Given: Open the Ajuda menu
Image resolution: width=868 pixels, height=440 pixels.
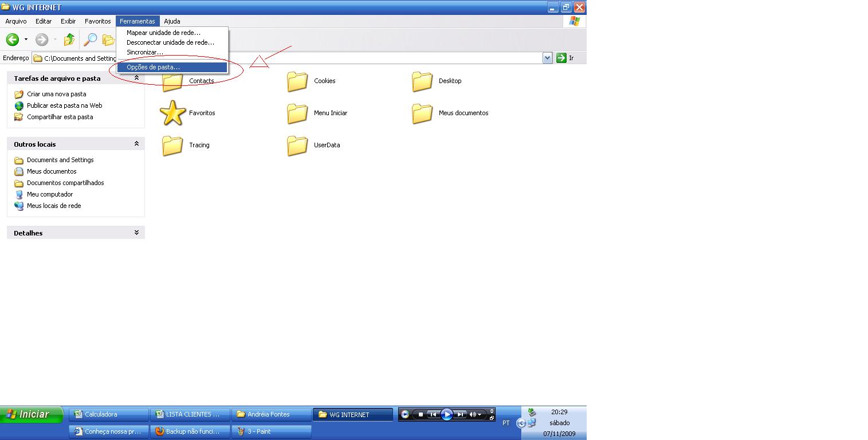Looking at the screenshot, I should coord(172,21).
